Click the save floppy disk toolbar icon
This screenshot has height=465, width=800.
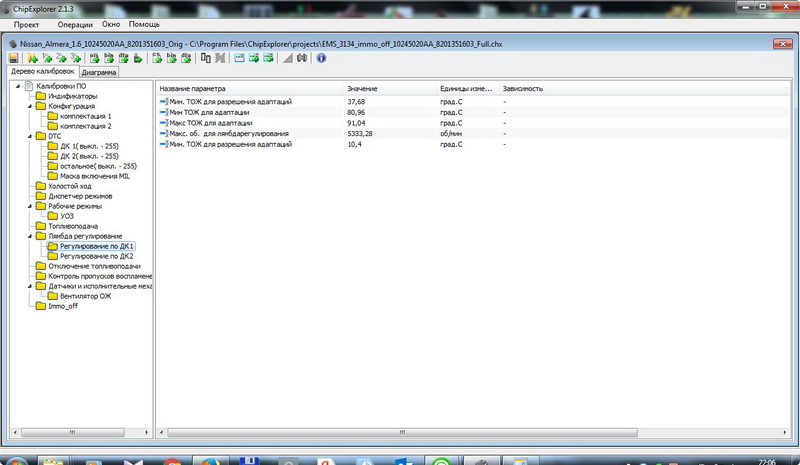[x=14, y=59]
